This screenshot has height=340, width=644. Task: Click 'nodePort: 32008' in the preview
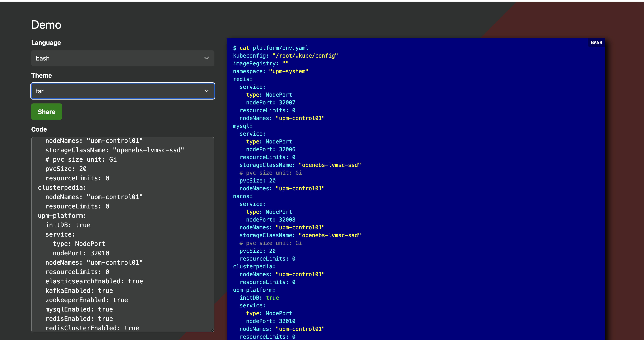point(271,220)
